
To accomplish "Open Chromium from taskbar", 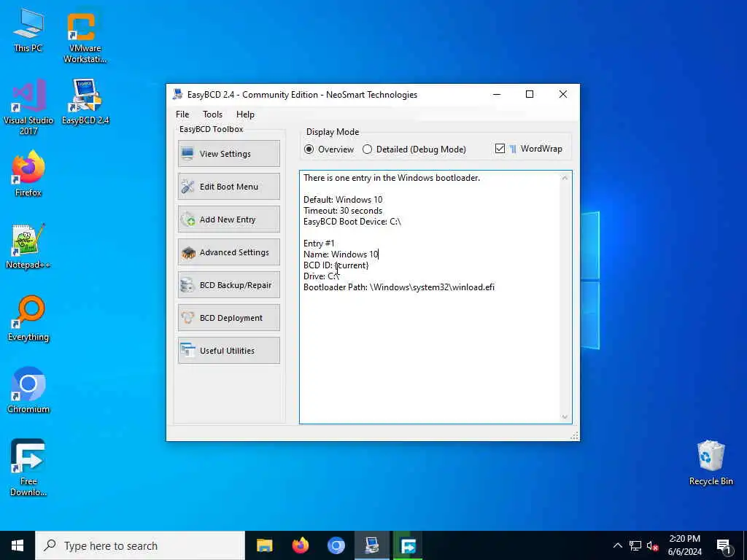I will click(336, 545).
